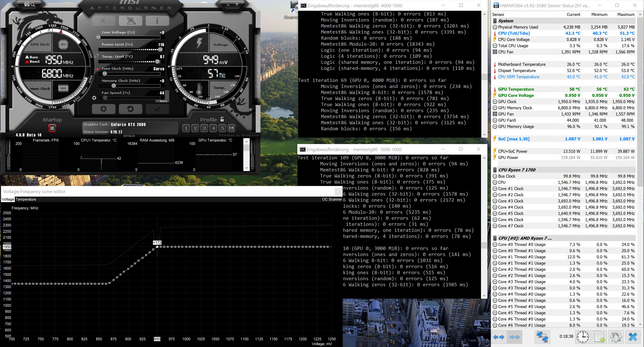Open HWiNFO sensor settings gear
Image resolution: width=644 pixels, height=347 pixels.
(x=616, y=337)
